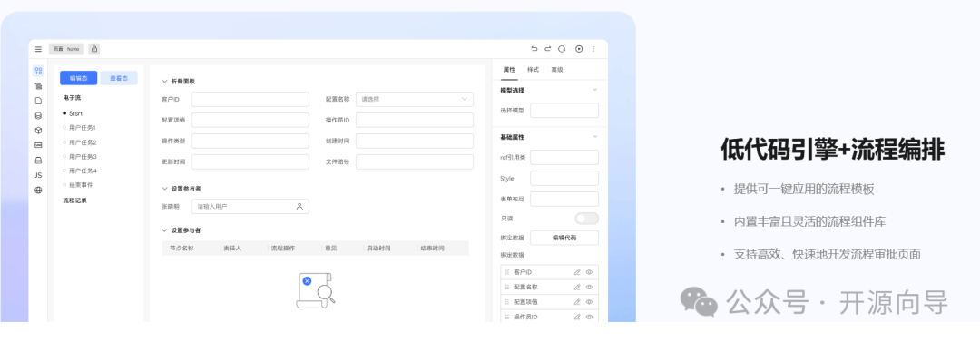
Task: Select 结束事件 in flow list
Action: [81, 185]
